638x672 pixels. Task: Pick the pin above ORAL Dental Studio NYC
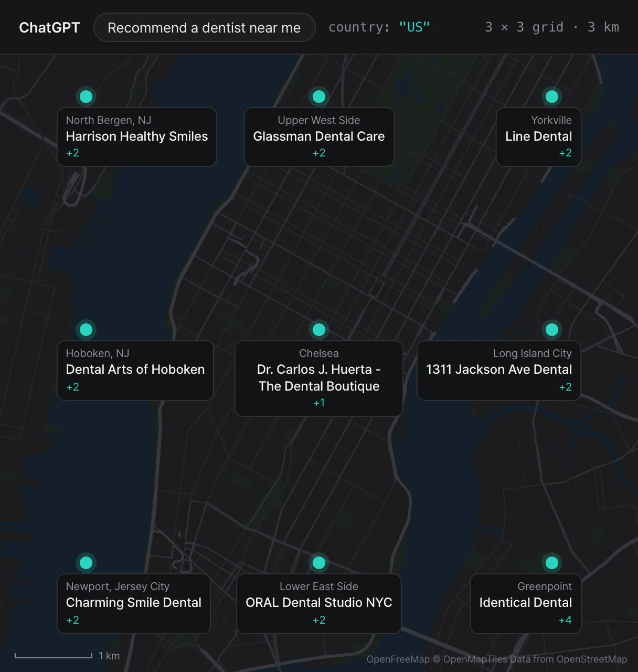[319, 563]
